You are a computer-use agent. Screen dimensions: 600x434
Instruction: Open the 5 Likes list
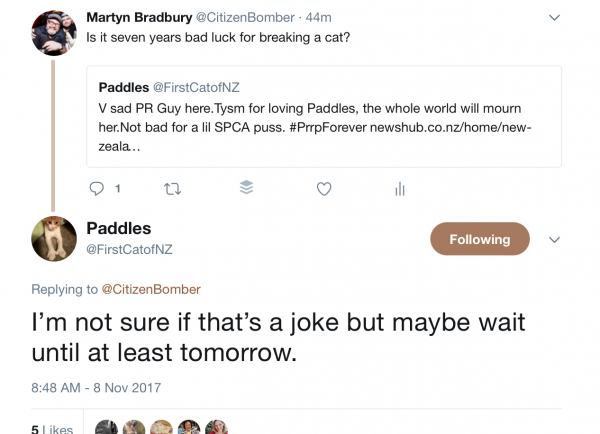(x=51, y=429)
